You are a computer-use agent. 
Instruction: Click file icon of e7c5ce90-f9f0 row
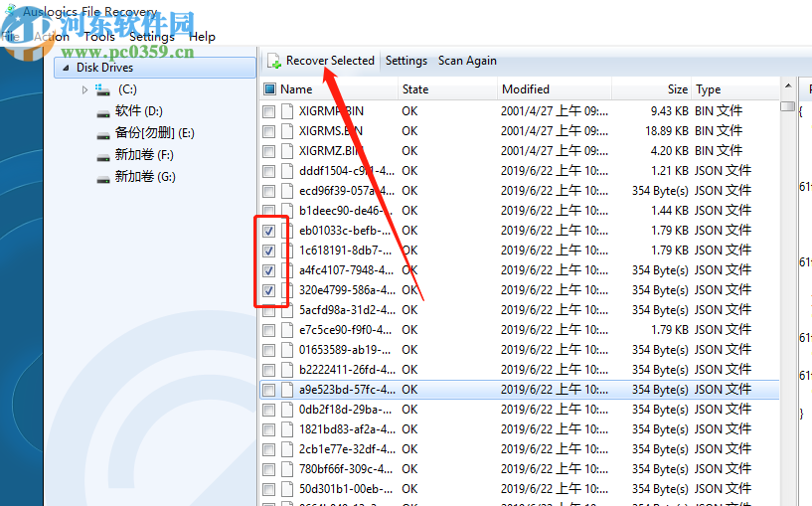coord(287,330)
